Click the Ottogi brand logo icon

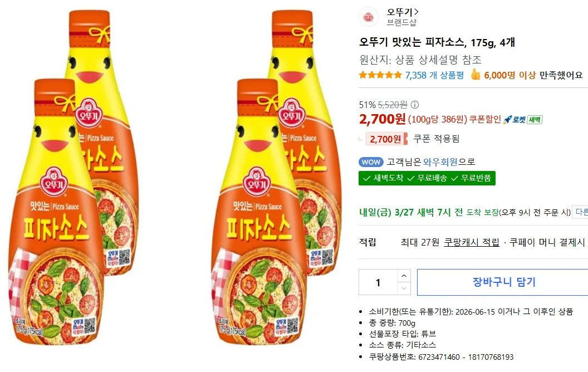pos(369,17)
